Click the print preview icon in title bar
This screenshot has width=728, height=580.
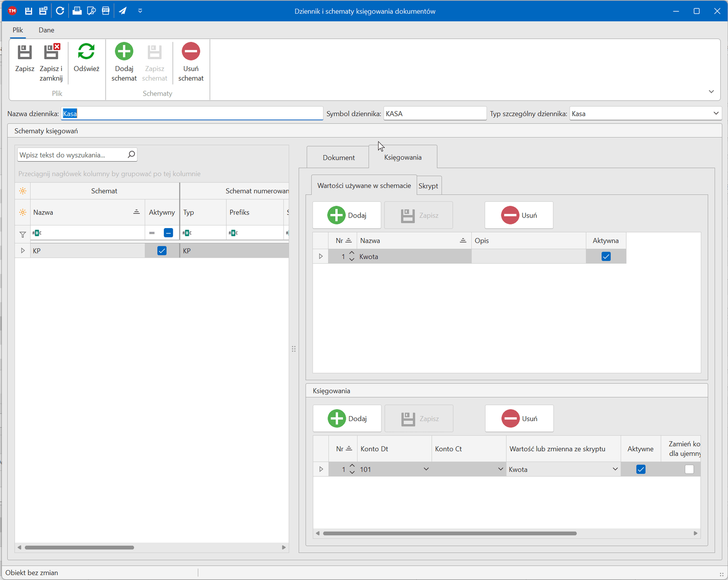[91, 11]
